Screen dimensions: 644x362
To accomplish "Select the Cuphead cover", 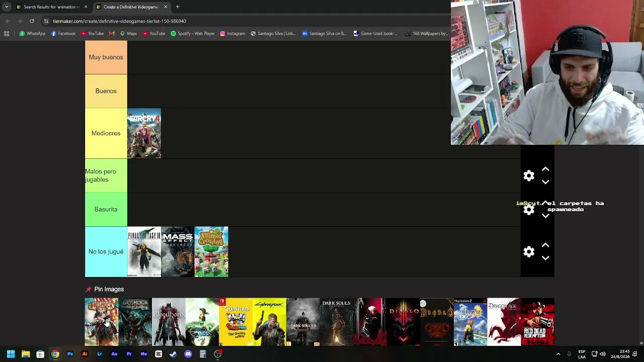I will 235,322.
